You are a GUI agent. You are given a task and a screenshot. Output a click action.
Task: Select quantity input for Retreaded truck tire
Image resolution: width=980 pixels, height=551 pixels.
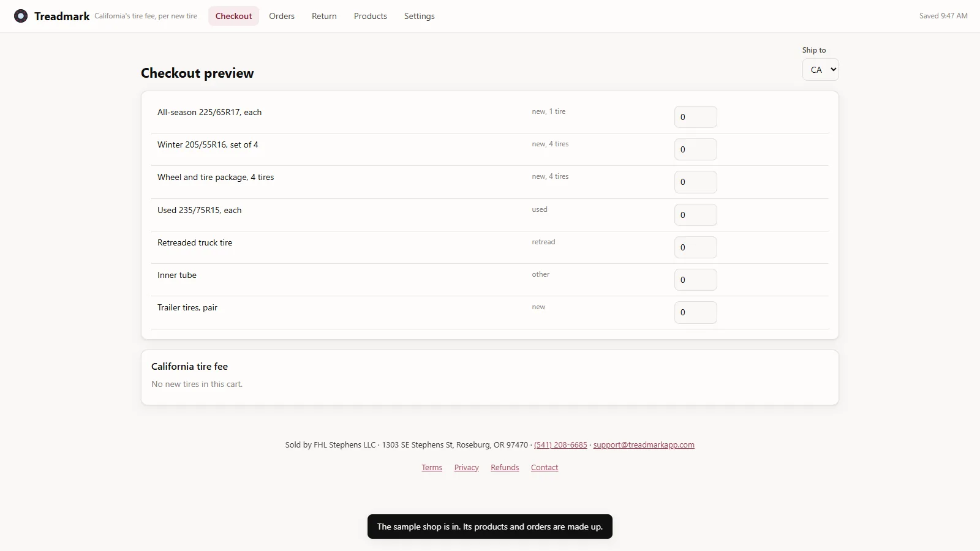(695, 247)
